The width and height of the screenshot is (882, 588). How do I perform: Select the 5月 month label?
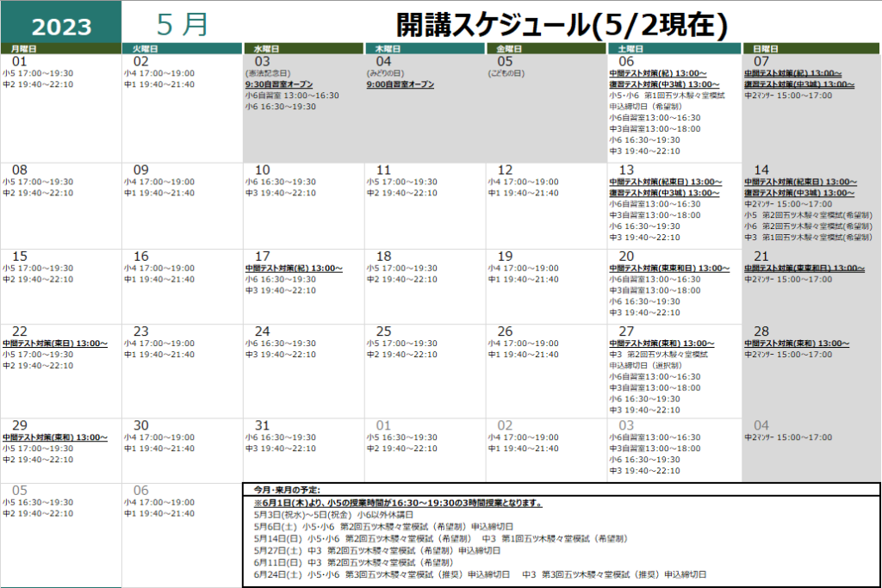[x=183, y=24]
